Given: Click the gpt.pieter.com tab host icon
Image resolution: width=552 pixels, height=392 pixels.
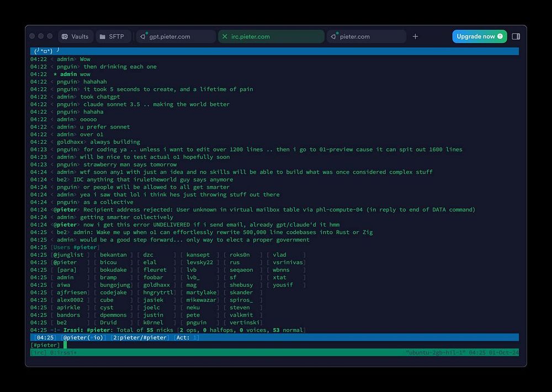Looking at the screenshot, I should point(143,36).
